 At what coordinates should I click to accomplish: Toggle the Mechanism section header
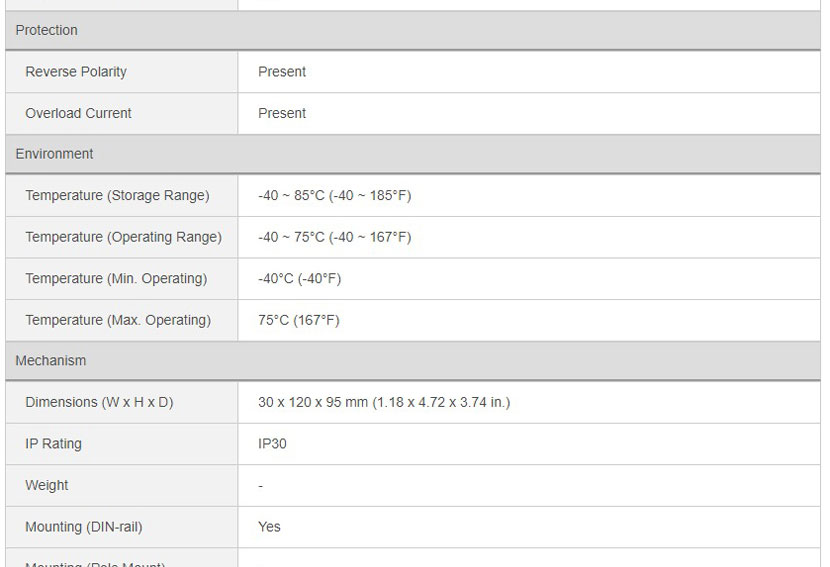click(413, 361)
